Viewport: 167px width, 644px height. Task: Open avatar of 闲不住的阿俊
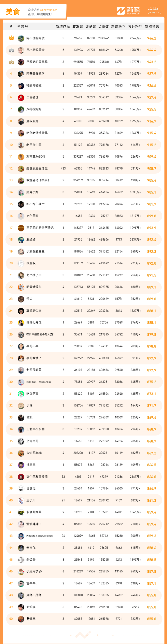click(21, 38)
